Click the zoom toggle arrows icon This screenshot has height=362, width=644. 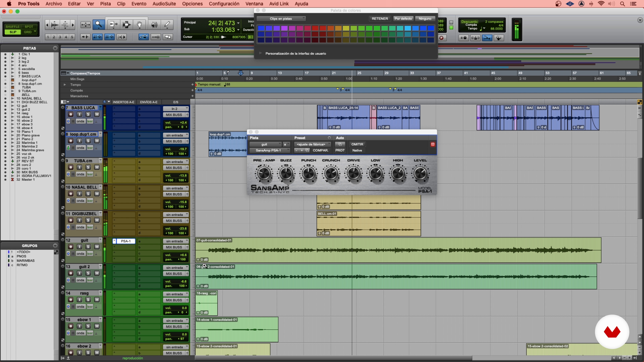point(86,24)
